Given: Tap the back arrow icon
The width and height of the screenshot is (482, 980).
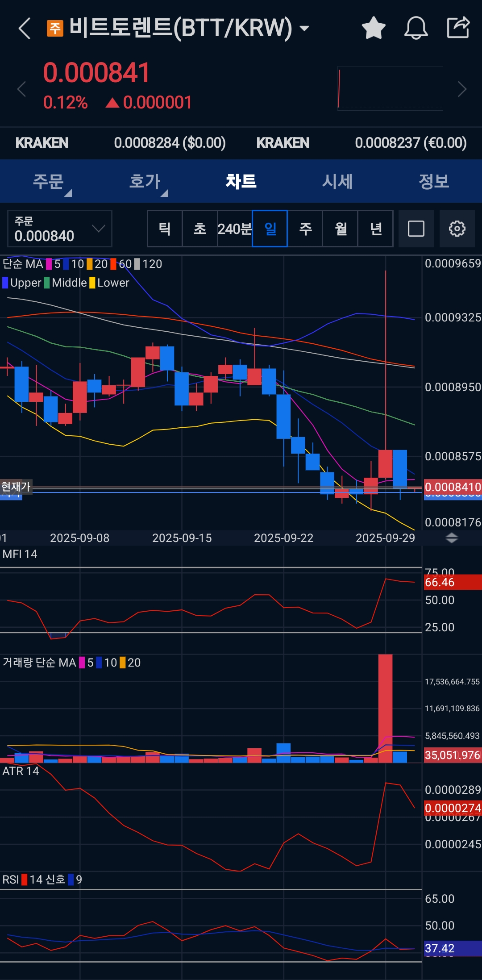Looking at the screenshot, I should [25, 29].
